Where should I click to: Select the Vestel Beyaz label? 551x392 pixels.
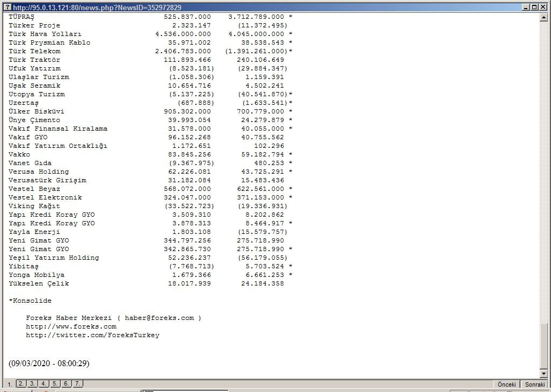[x=34, y=189]
